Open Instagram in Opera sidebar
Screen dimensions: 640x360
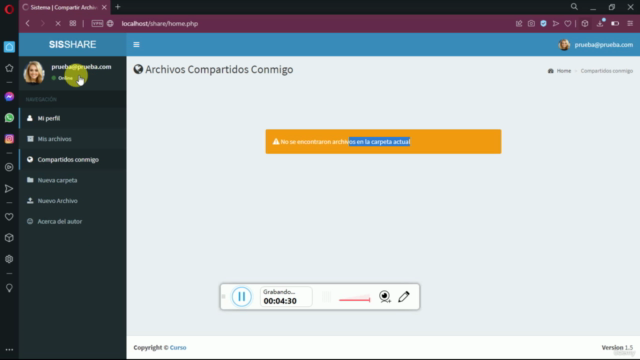9,139
